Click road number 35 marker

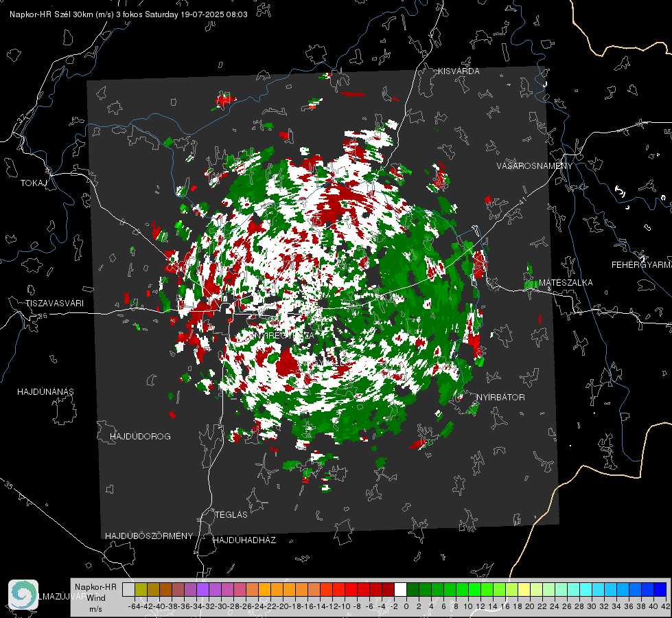point(10,485)
